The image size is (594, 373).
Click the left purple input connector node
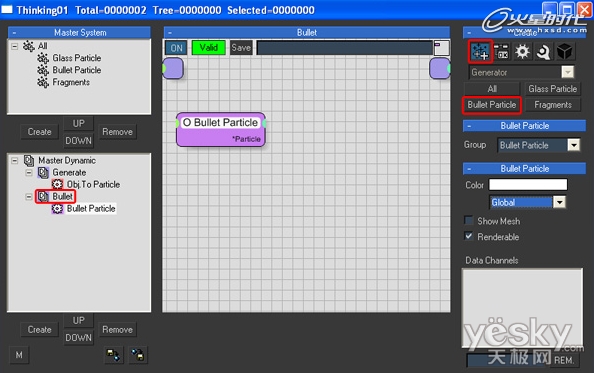coord(173,68)
